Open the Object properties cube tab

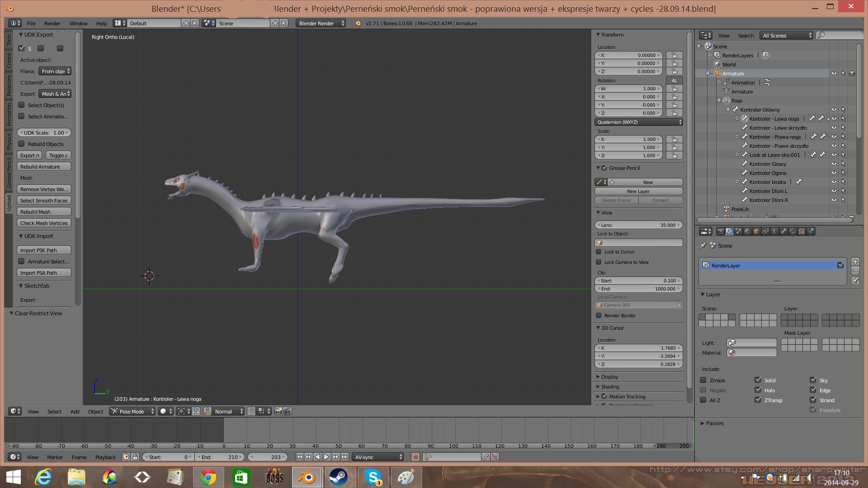tap(756, 231)
